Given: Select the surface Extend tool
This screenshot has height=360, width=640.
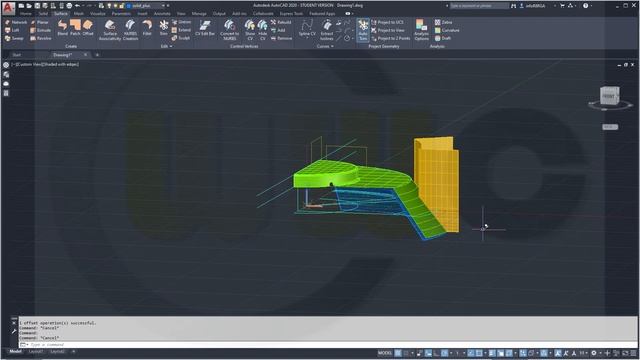Looking at the screenshot, I should (x=181, y=30).
